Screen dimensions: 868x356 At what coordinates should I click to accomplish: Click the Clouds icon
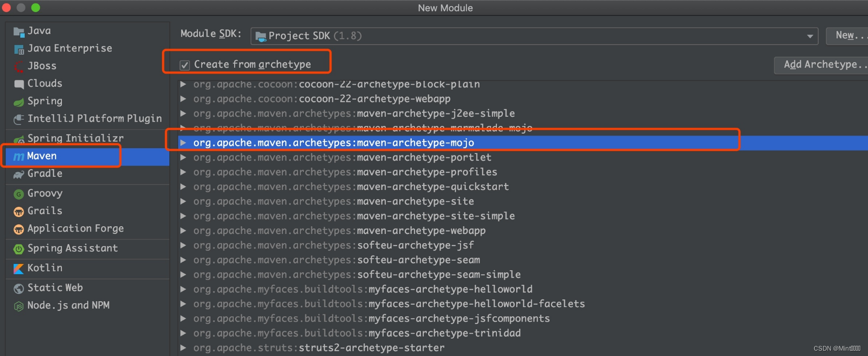[x=19, y=84]
